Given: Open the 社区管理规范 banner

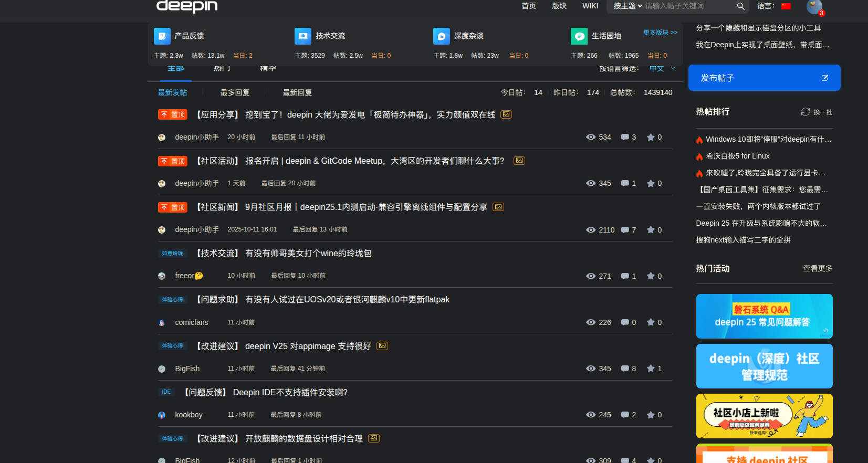Looking at the screenshot, I should pyautogui.click(x=764, y=366).
